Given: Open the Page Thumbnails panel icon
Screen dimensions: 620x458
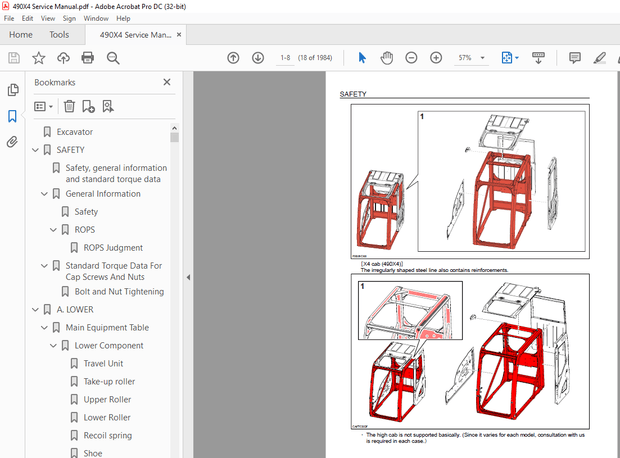Looking at the screenshot, I should [x=13, y=90].
